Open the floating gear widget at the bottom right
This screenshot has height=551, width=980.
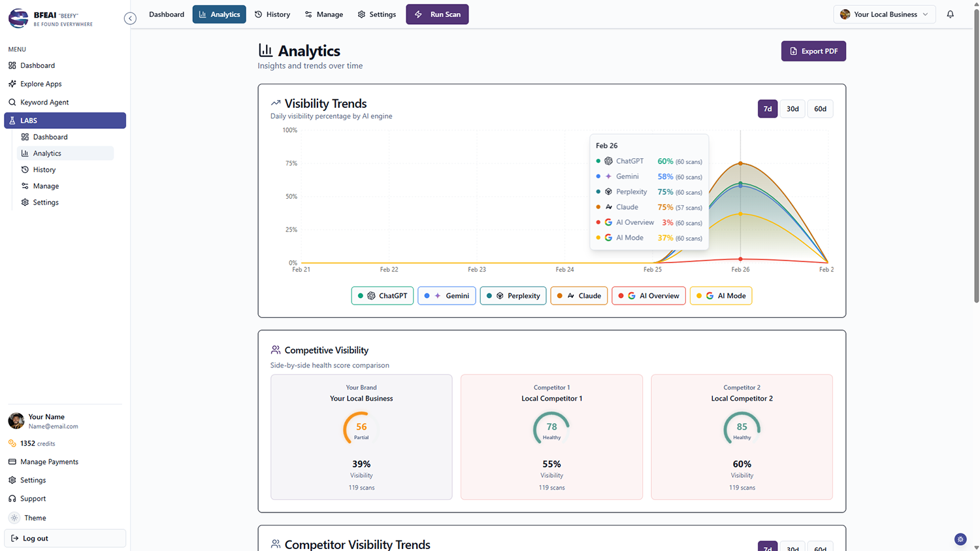coord(960,539)
